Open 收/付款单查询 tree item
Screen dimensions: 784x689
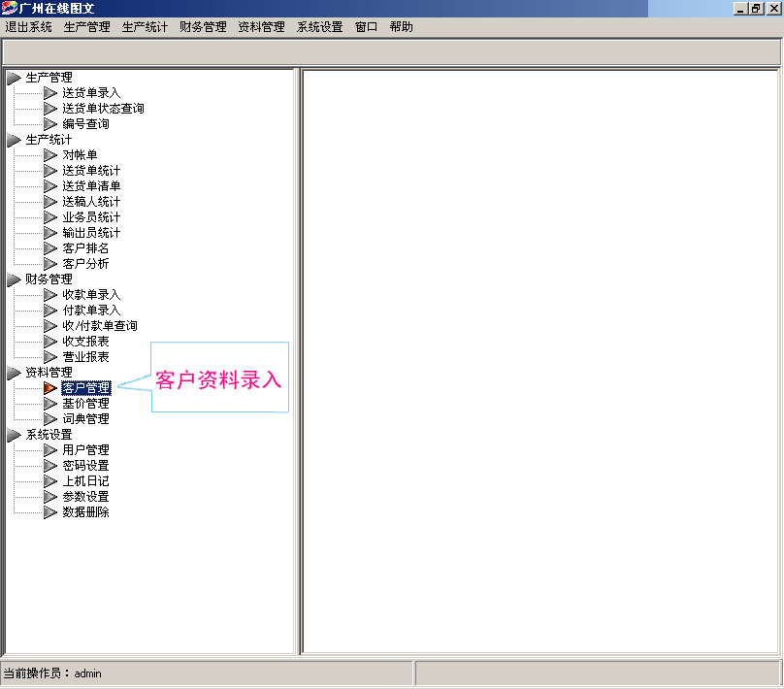click(100, 325)
